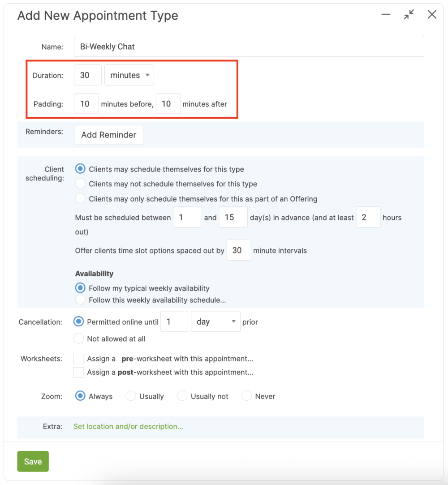Open the cancellation 'day' unit dropdown

pos(215,322)
